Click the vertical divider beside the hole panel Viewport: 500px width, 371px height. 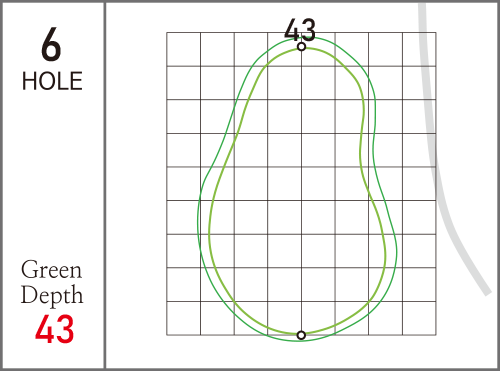coord(105,185)
